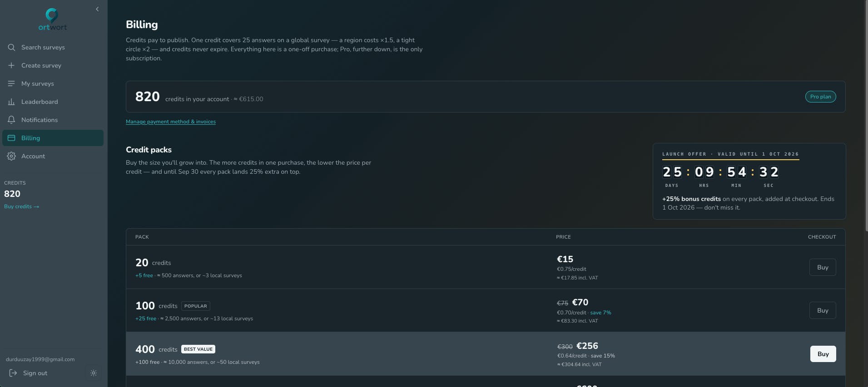868x387 pixels.
Task: Buy the 100 credits POPULAR pack
Action: click(823, 310)
